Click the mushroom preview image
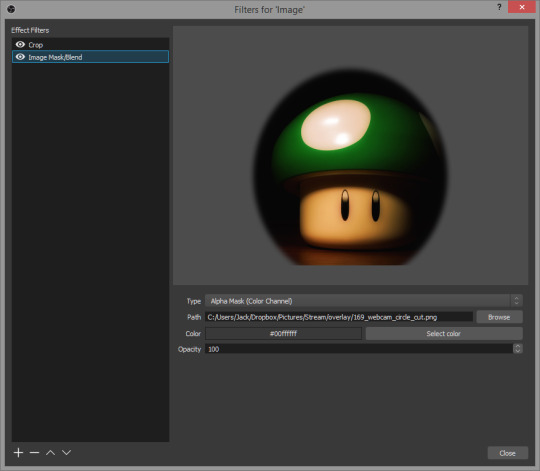 click(350, 167)
